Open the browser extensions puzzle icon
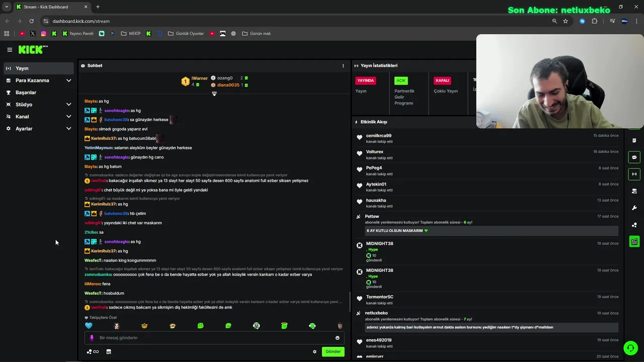644x362 pixels. click(595, 21)
